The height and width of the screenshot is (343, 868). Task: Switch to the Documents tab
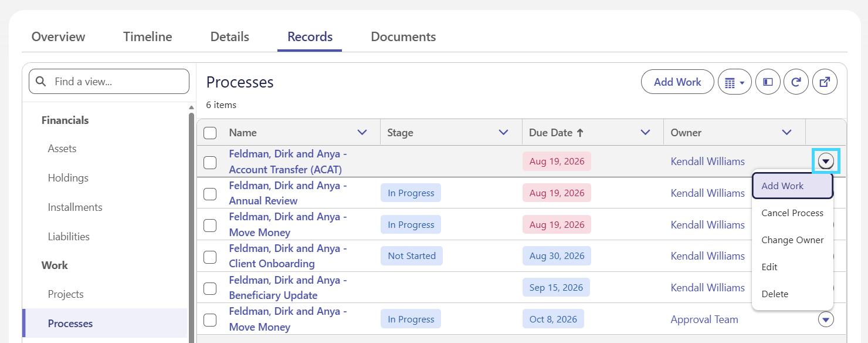[x=404, y=36]
